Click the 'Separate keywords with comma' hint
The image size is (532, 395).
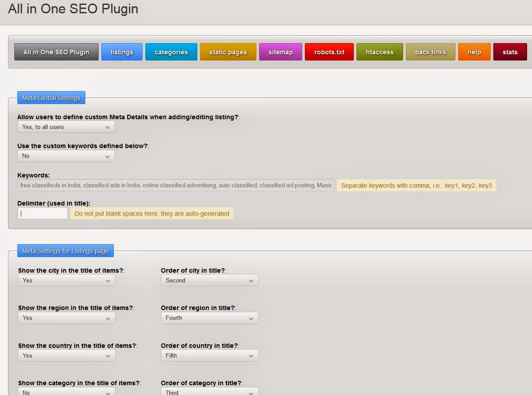[416, 185]
